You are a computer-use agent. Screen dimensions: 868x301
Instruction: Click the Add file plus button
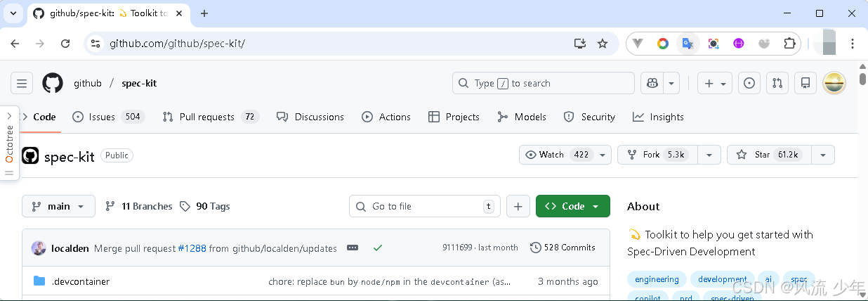pyautogui.click(x=518, y=206)
